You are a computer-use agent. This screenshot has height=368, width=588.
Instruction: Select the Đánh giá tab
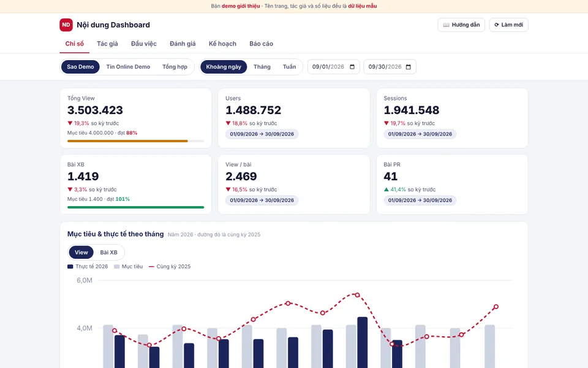pyautogui.click(x=183, y=44)
